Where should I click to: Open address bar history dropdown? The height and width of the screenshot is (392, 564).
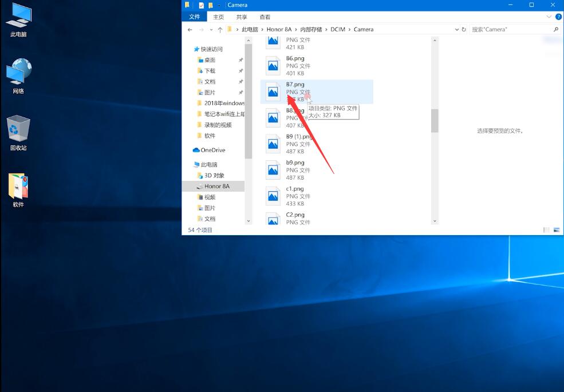[x=457, y=30]
